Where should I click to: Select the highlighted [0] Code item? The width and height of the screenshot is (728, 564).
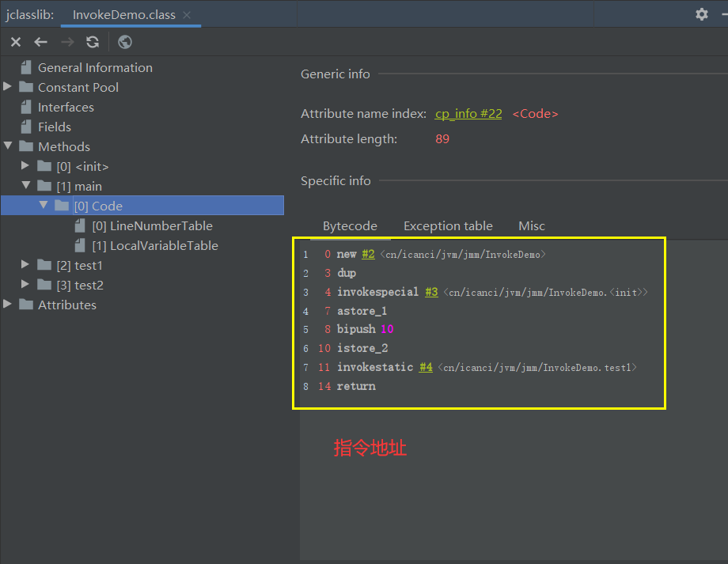tap(142, 205)
